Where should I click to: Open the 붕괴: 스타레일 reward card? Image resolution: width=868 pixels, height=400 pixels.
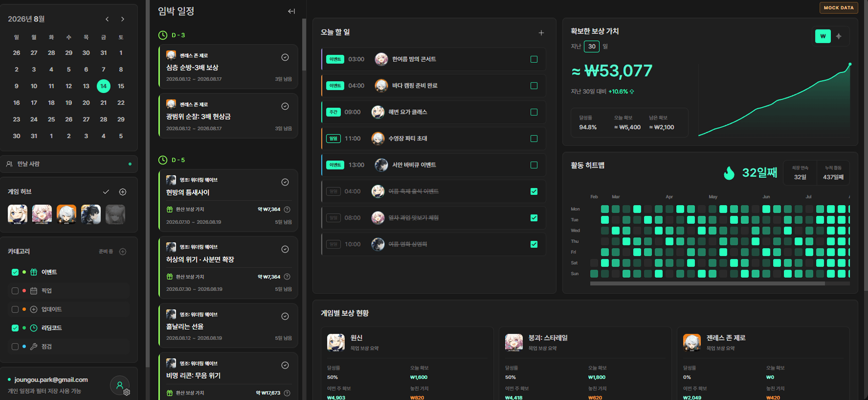pos(585,364)
